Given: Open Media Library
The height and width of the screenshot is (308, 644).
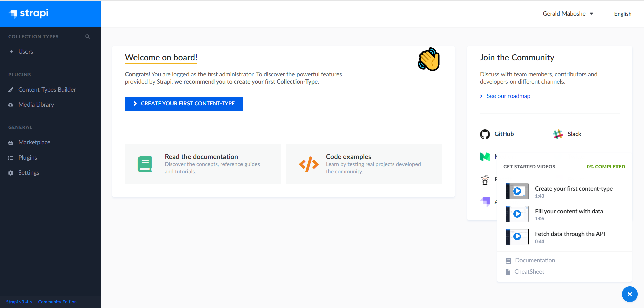Looking at the screenshot, I should point(36,105).
